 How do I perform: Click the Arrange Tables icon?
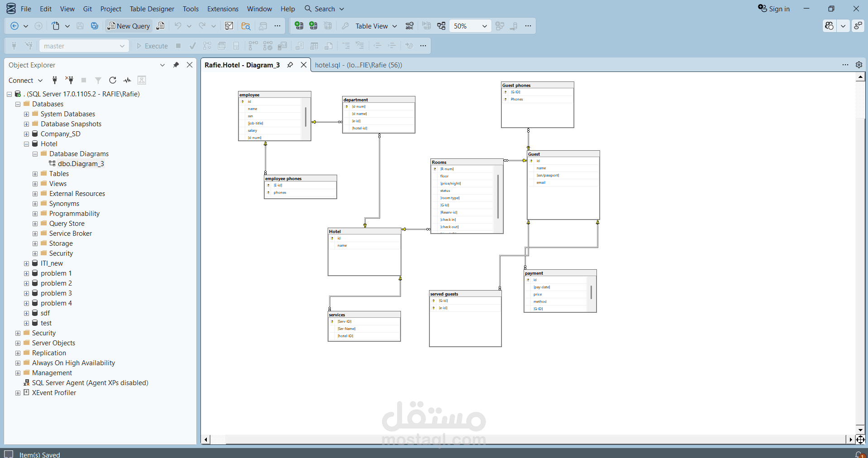tap(441, 26)
